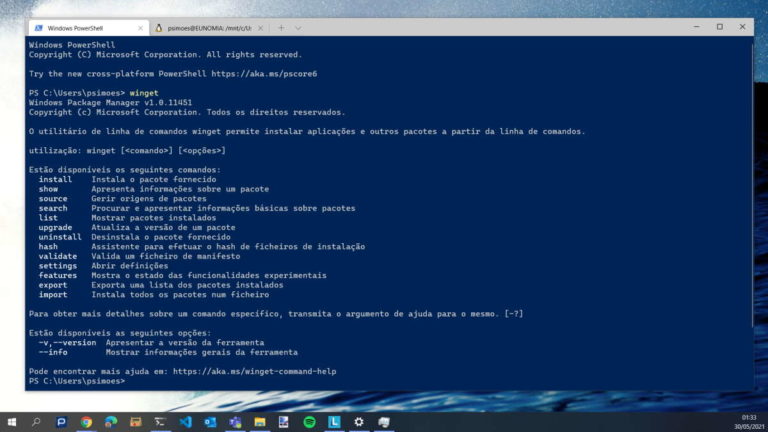Screen dimensions: 768x432
Task: Expand the new tab profile dropdown
Action: [298, 27]
